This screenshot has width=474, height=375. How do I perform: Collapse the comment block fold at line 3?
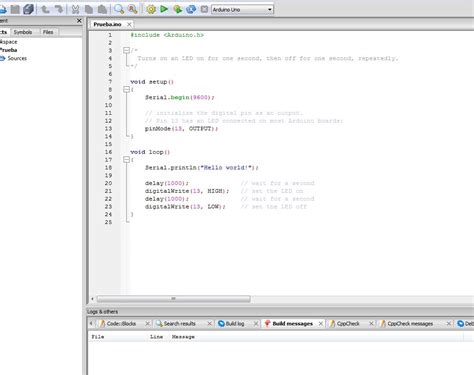coord(126,50)
